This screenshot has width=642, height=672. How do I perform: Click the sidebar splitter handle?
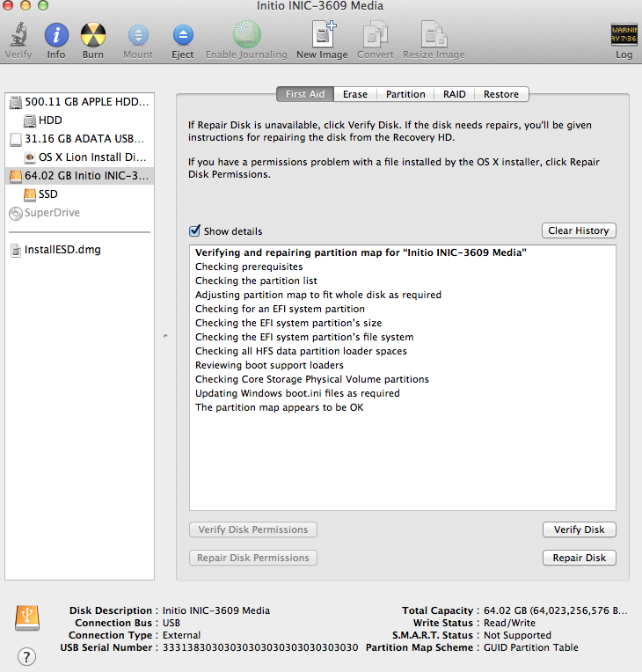[x=165, y=336]
